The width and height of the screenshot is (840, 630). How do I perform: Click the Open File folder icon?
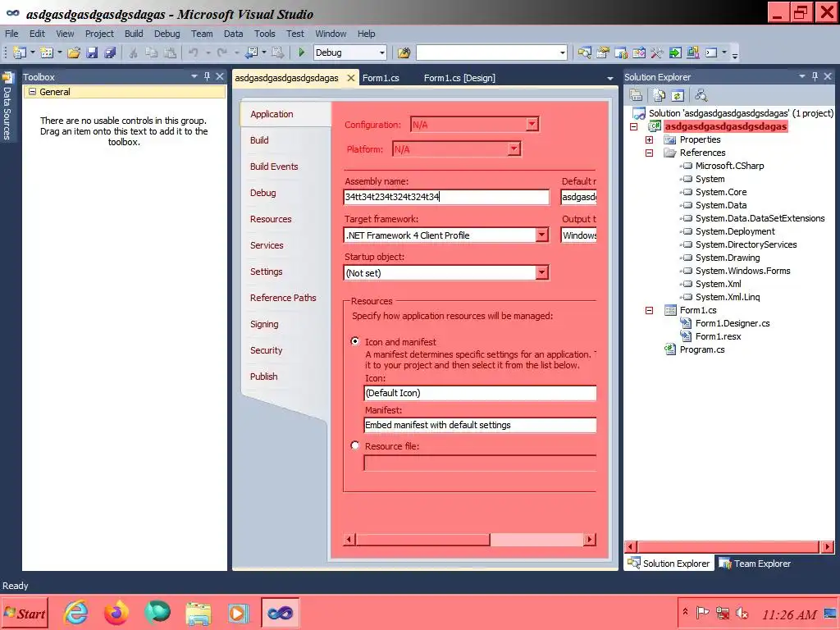point(74,52)
